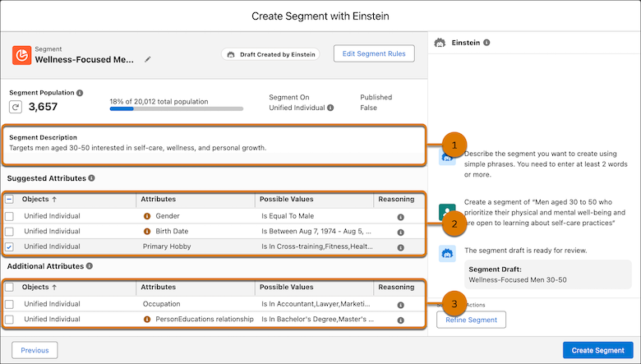Click the info icon next to Einstein heading
The width and height of the screenshot is (641, 364).
pos(487,42)
